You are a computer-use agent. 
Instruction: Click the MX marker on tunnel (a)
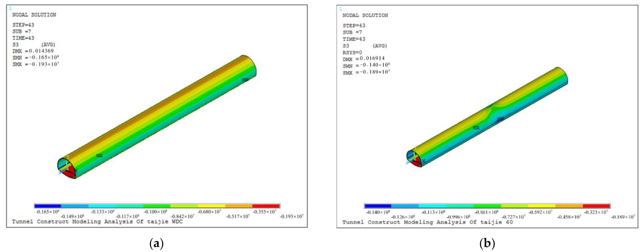[x=99, y=155]
